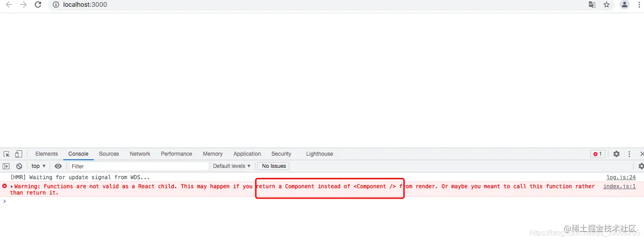Image resolution: width=644 pixels, height=241 pixels.
Task: Open the Performance tab
Action: pyautogui.click(x=176, y=154)
